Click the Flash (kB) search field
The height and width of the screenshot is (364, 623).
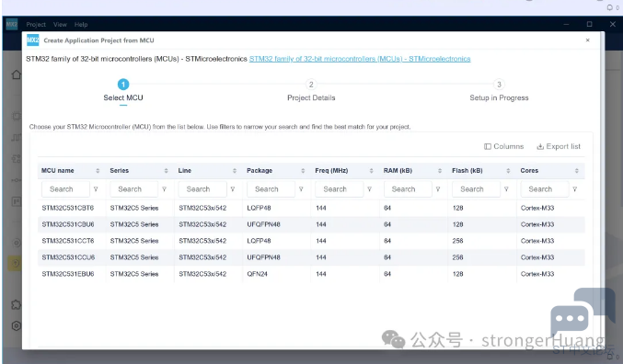pyautogui.click(x=477, y=189)
